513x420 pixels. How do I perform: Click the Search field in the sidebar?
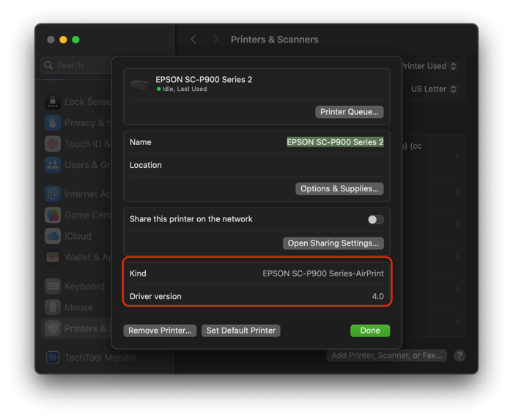click(76, 65)
